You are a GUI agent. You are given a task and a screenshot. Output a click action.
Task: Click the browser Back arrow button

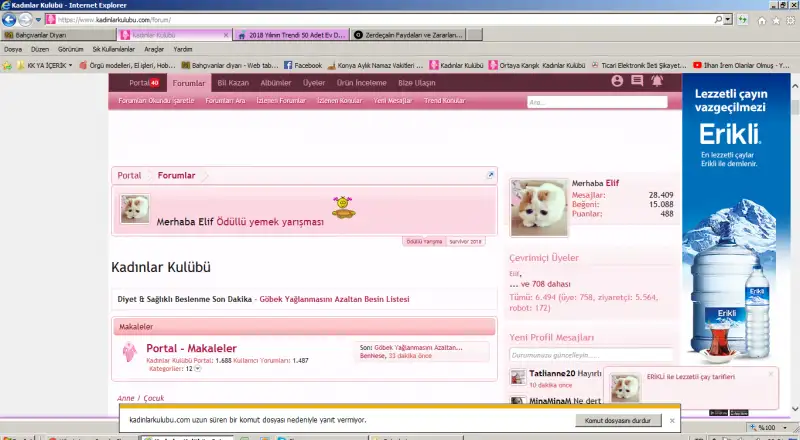tap(9, 20)
